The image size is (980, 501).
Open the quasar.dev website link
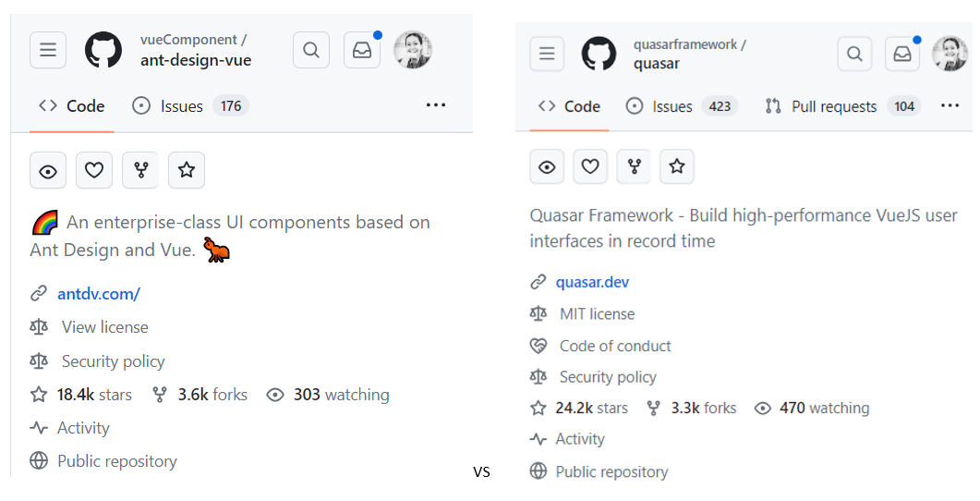[x=592, y=282]
